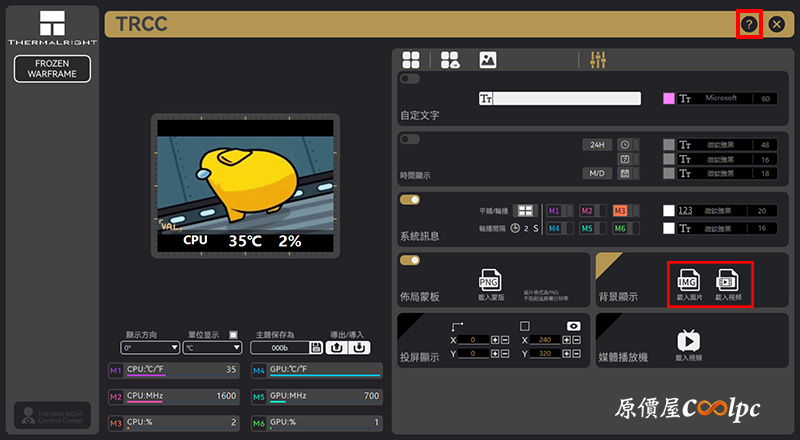
Task: Click the M/D date format button
Action: pos(597,174)
